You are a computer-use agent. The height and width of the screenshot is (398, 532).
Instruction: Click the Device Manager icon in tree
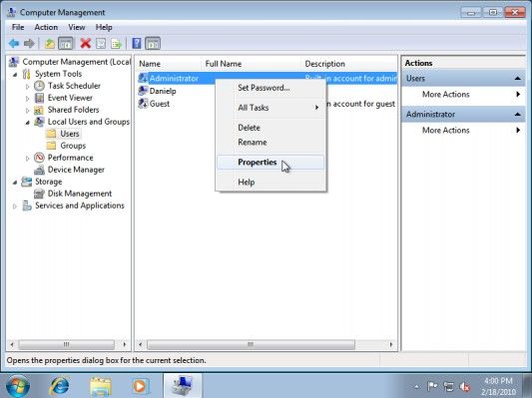coord(39,170)
